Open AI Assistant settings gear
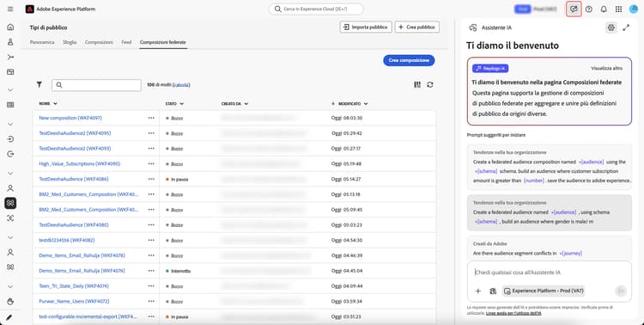The image size is (644, 325). [611, 28]
